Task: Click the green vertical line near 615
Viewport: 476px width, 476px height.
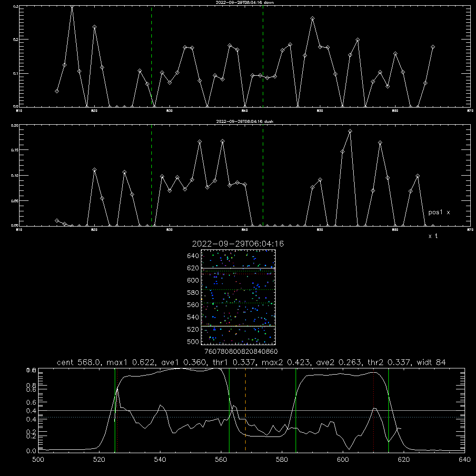Action: point(388,410)
